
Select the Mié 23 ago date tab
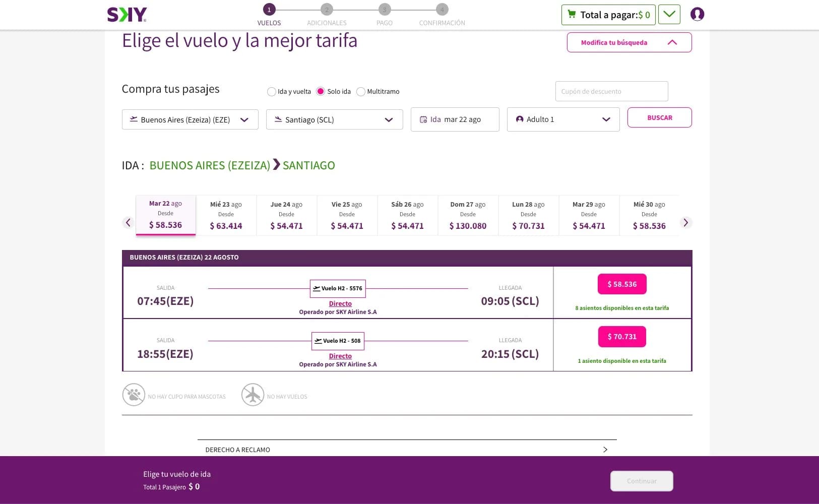[x=226, y=215]
